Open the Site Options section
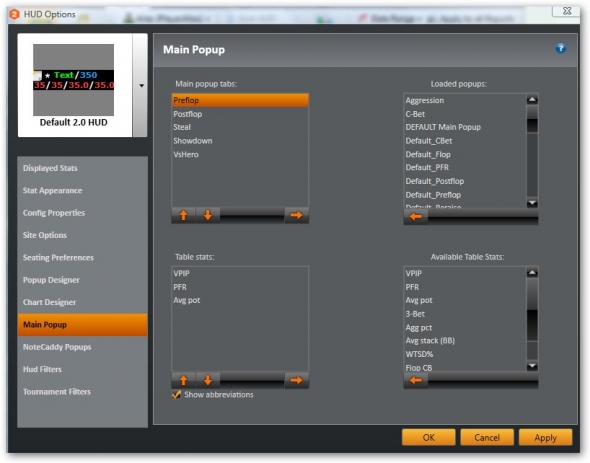The height and width of the screenshot is (463, 590). click(x=82, y=235)
